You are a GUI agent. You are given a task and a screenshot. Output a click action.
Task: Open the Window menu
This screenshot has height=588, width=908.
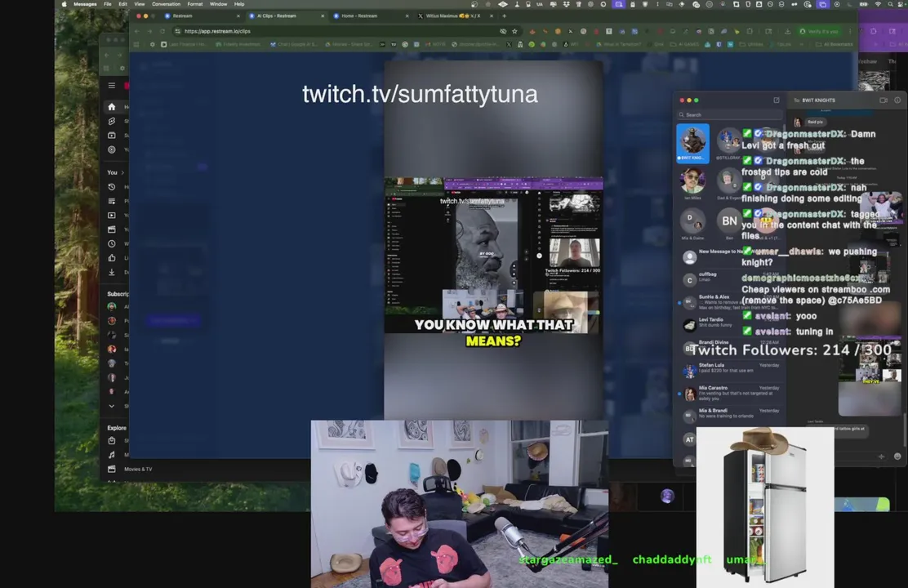tap(218, 4)
